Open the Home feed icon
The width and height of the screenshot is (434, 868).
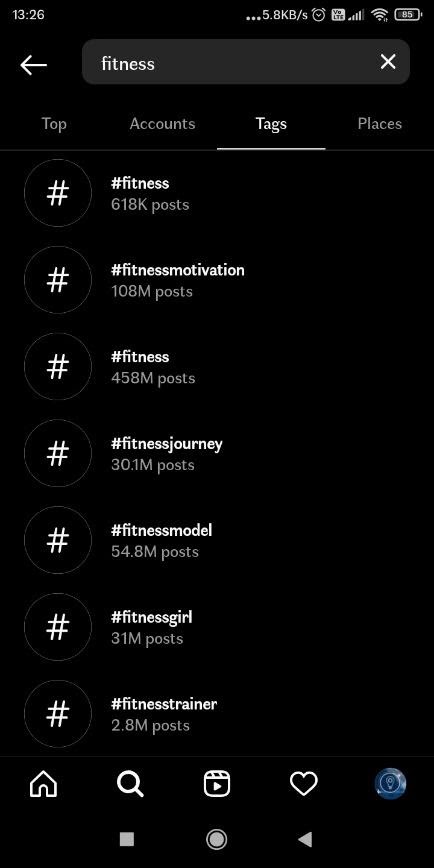pyautogui.click(x=44, y=784)
